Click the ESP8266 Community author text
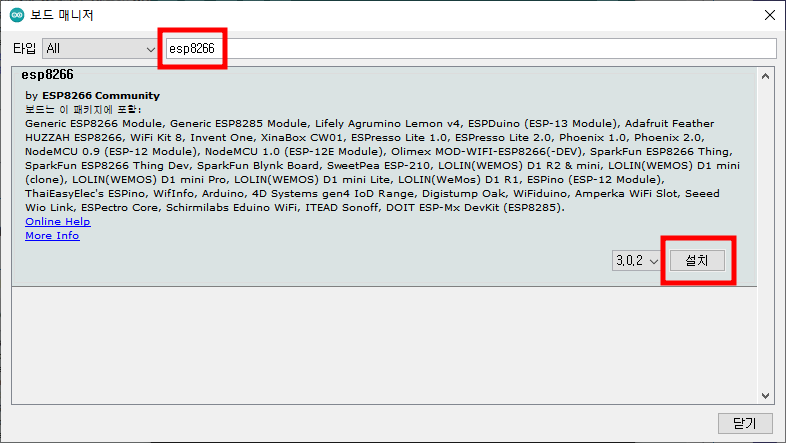The width and height of the screenshot is (786, 443). pyautogui.click(x=101, y=95)
